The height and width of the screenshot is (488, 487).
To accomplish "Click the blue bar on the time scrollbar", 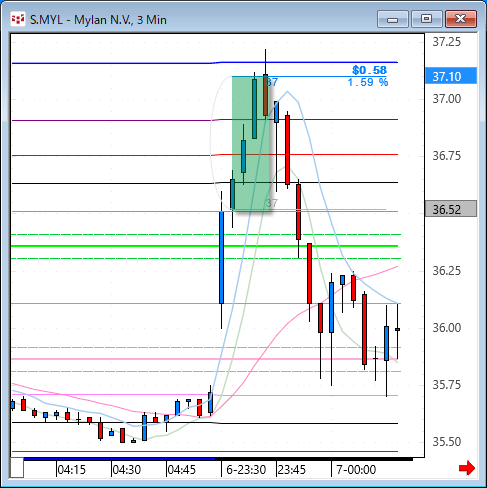I will tap(119, 459).
